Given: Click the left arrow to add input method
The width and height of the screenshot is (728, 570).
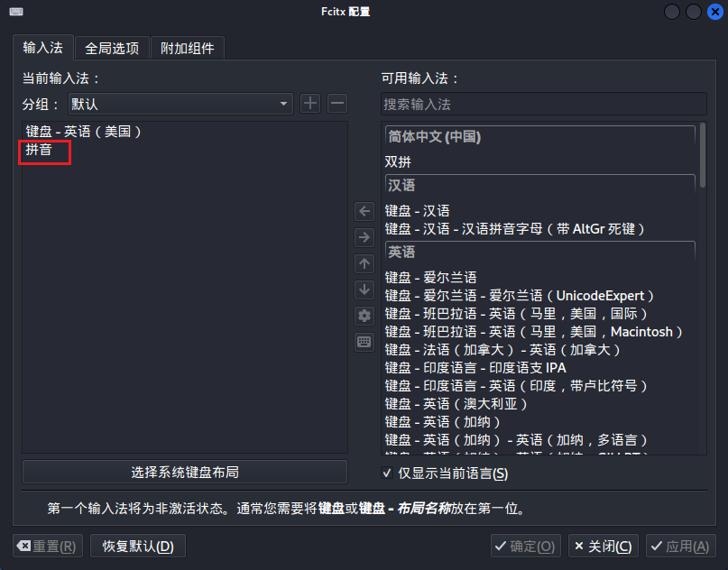Looking at the screenshot, I should point(364,212).
